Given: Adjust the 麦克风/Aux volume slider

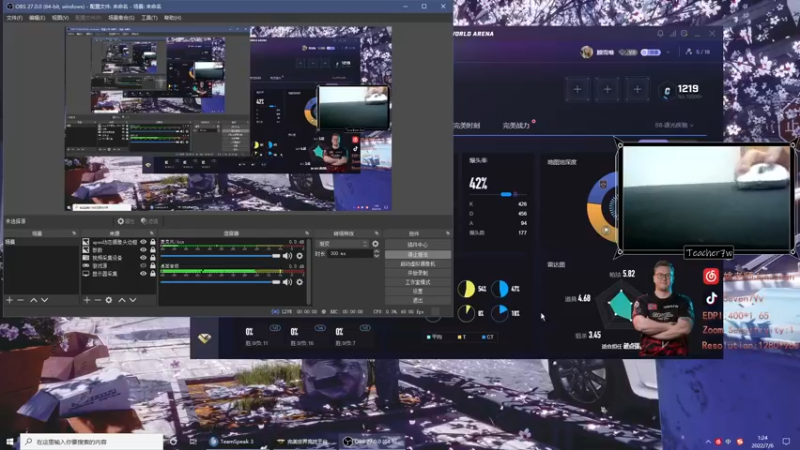Looking at the screenshot, I should point(220,256).
